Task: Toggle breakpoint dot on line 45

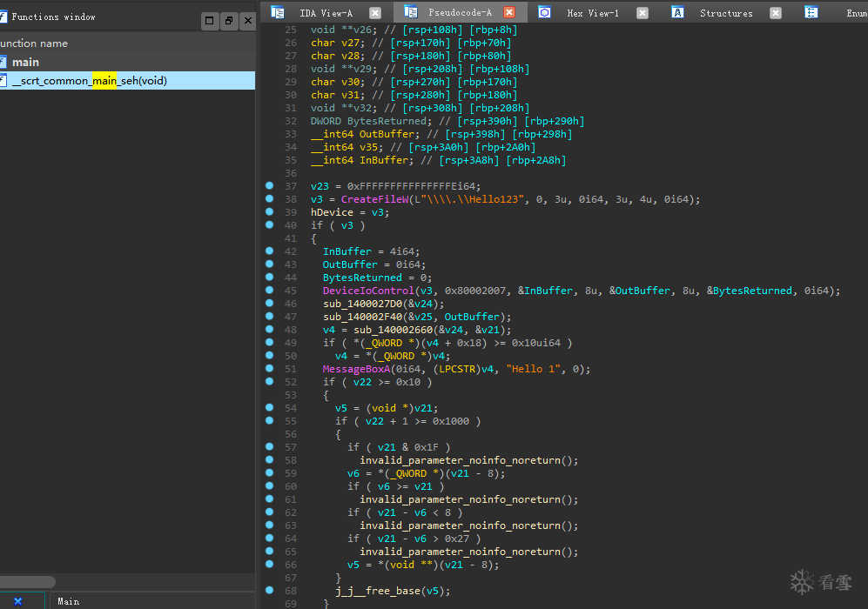Action: point(269,290)
